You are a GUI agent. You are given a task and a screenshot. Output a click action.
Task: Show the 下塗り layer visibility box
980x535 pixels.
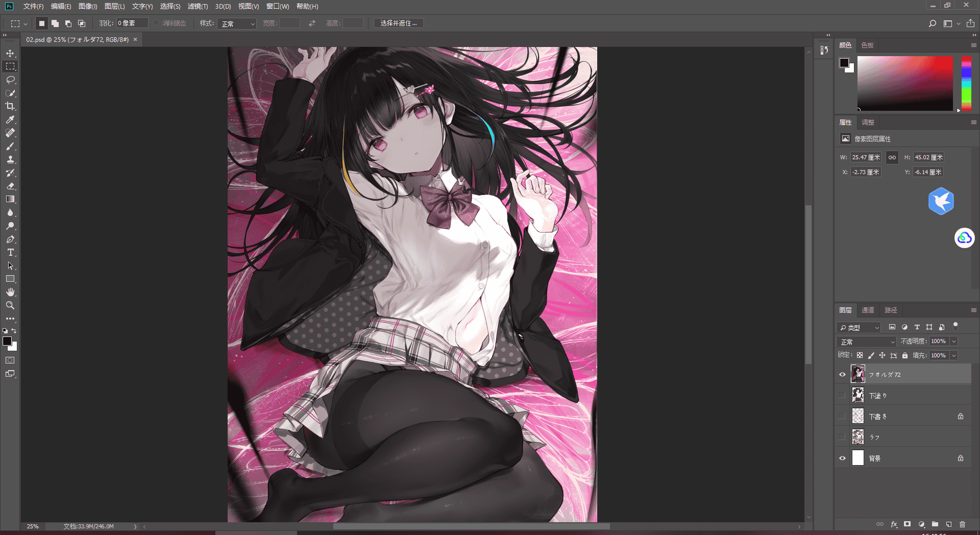pyautogui.click(x=842, y=395)
